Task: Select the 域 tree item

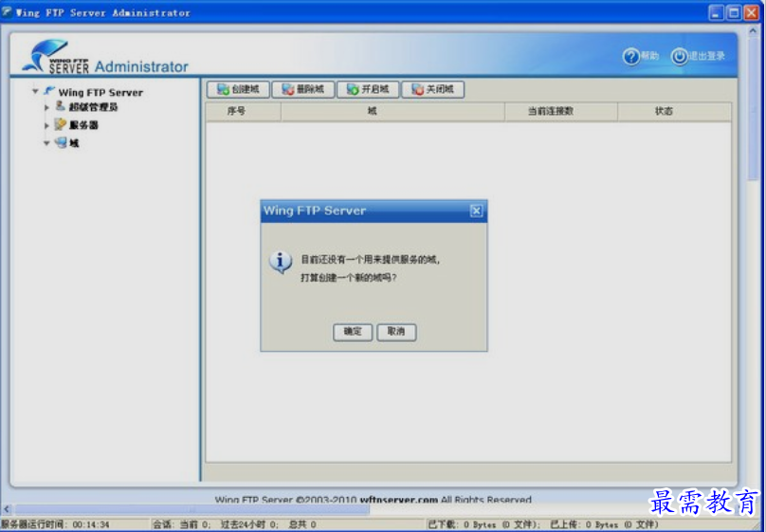Action: [74, 143]
